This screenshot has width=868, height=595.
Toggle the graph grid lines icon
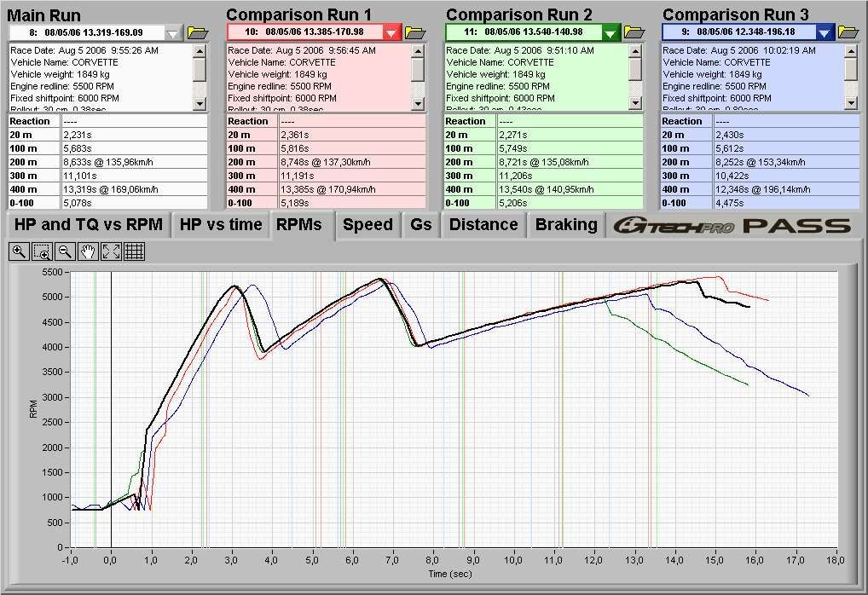tap(134, 251)
